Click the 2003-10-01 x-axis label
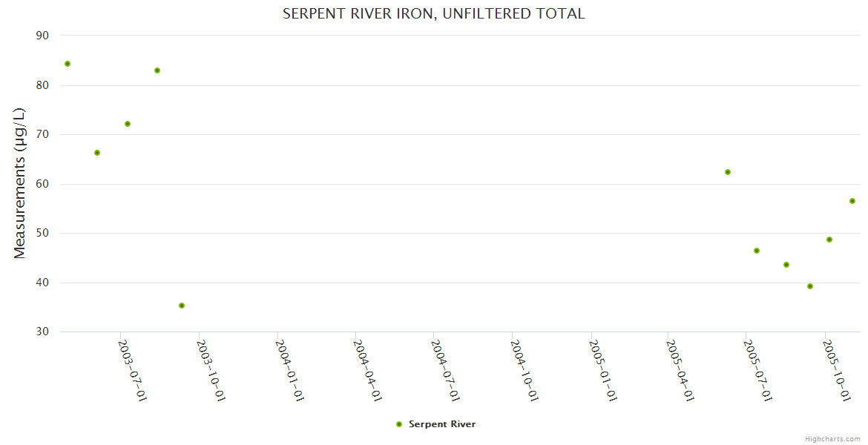Viewport: 868px width, 445px height. tap(212, 370)
